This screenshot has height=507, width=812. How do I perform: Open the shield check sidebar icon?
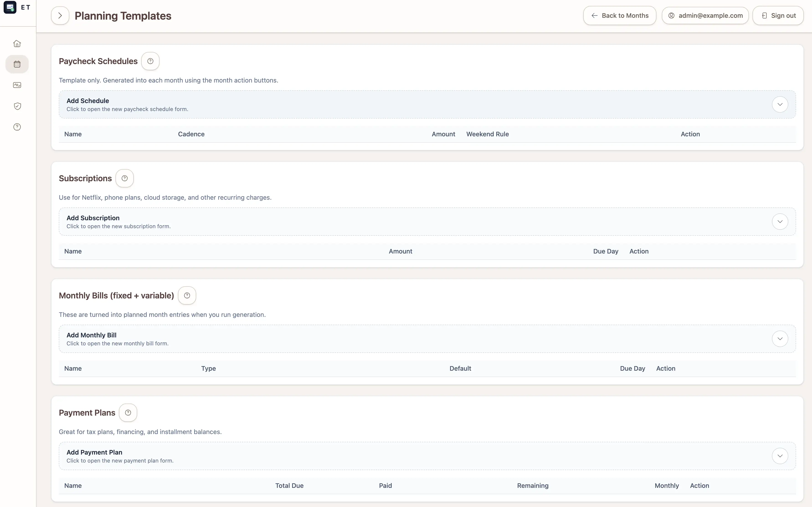coord(17,106)
